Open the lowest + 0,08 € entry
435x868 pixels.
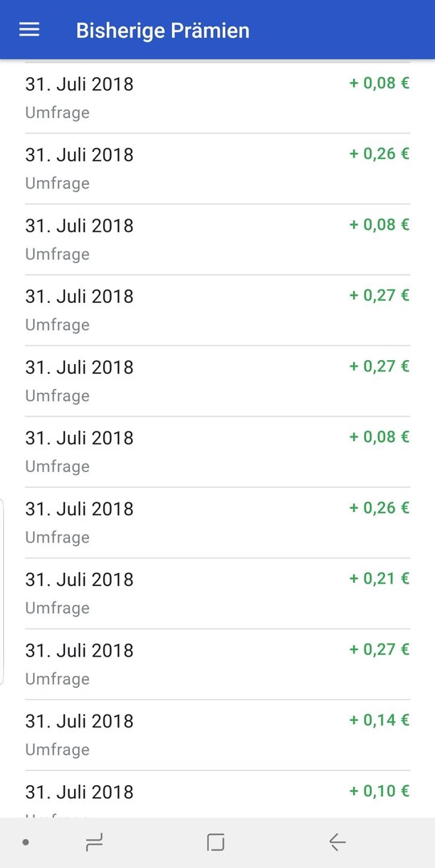click(x=217, y=452)
